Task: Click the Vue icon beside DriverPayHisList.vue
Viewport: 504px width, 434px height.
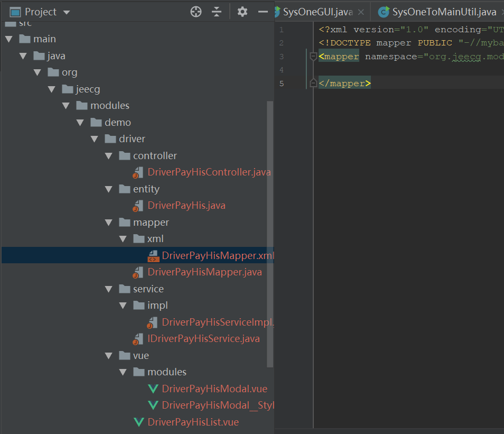Action: 139,422
